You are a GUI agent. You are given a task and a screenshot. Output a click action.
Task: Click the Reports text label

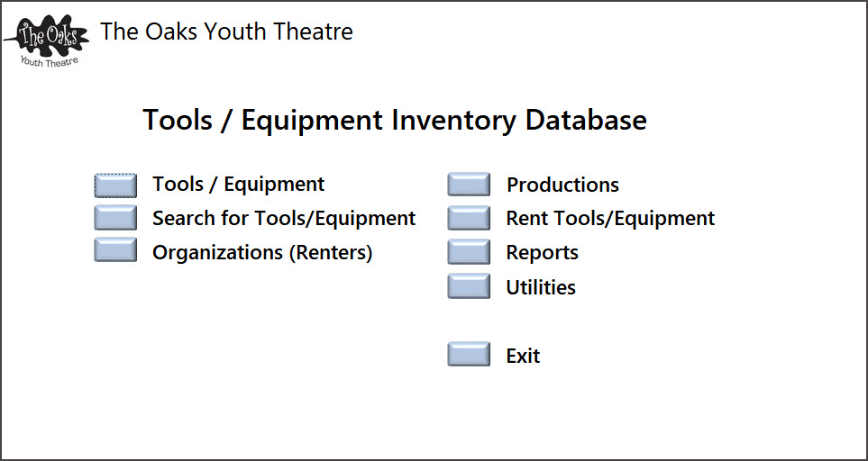point(543,253)
